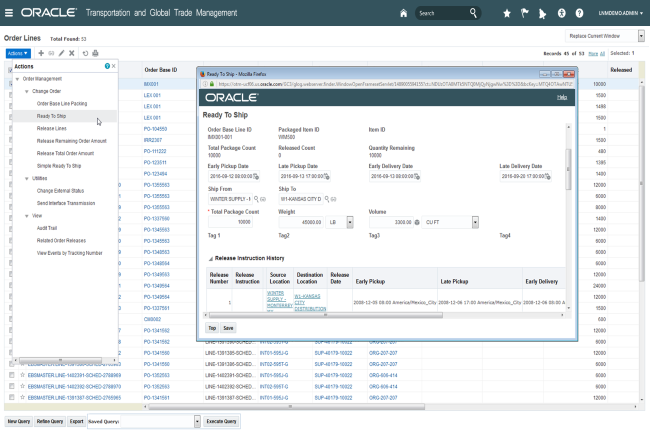This screenshot has height=433, width=650.
Task: Click the header Search field
Action: coord(441,13)
